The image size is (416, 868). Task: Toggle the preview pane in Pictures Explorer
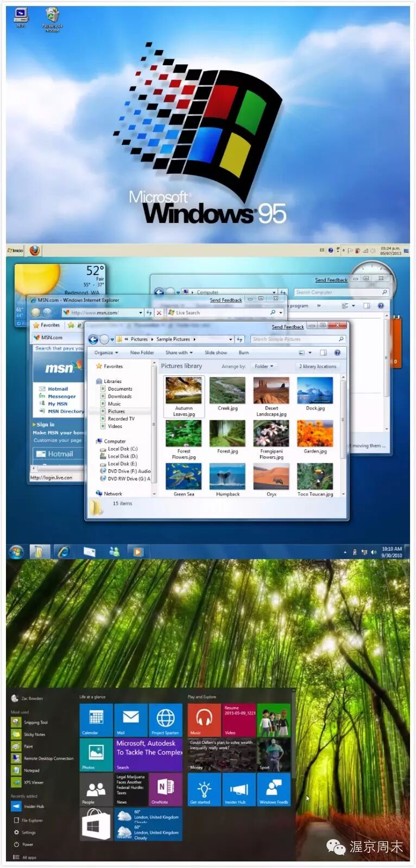point(323,353)
